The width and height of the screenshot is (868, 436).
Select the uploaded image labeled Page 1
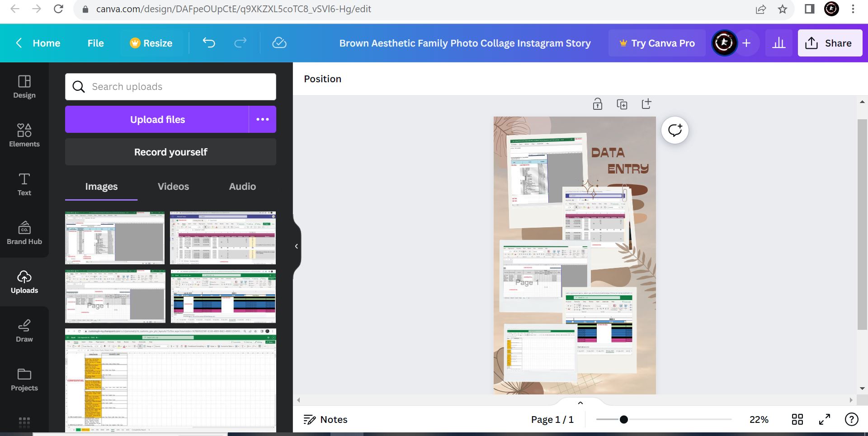115,296
